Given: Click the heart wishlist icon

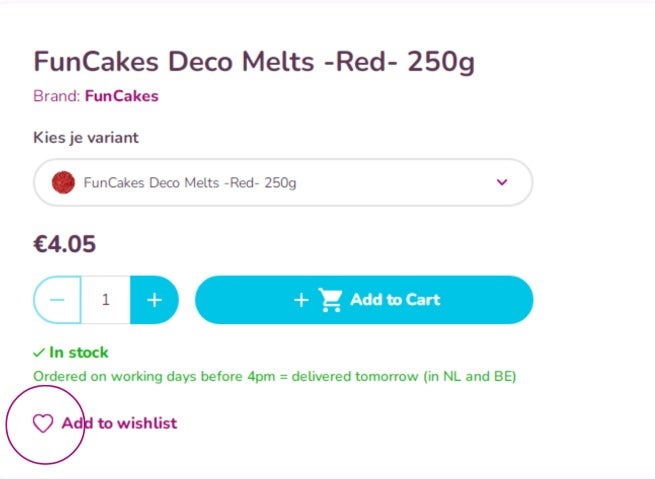Looking at the screenshot, I should click(43, 423).
